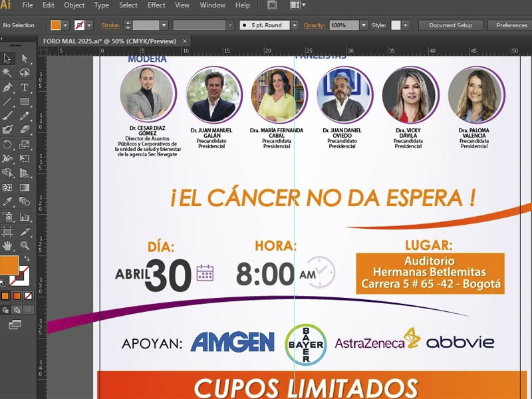Screen dimensions: 532x399
Task: Set the paint mode to None
Action: (27, 295)
